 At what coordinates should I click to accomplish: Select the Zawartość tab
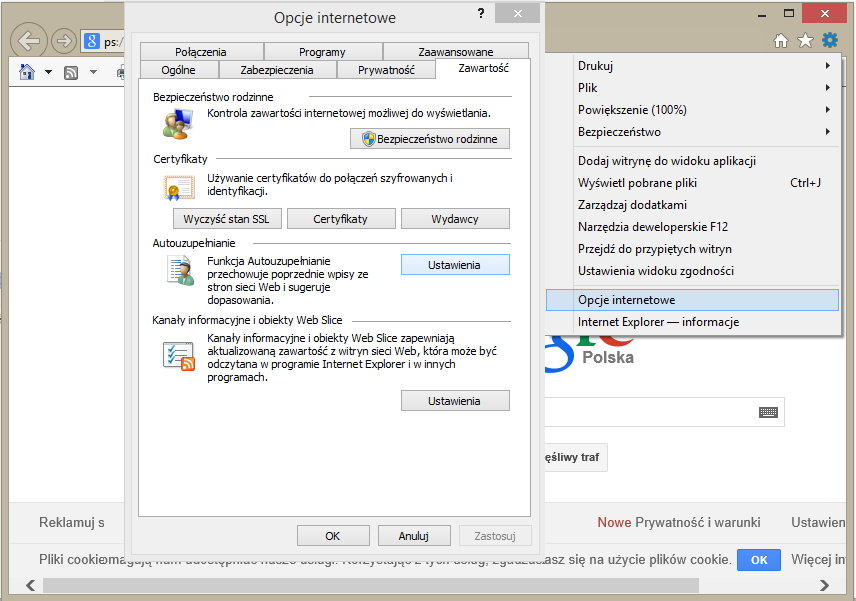(x=483, y=68)
